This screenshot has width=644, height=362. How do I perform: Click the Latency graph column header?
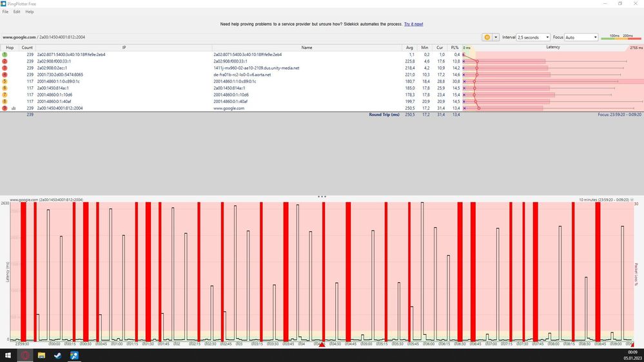click(x=553, y=47)
